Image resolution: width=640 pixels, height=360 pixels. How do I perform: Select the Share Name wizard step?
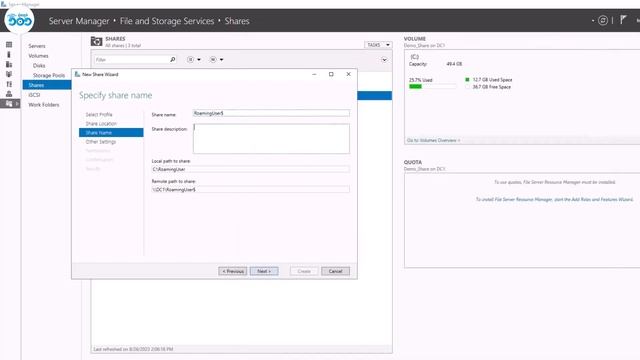click(111, 133)
